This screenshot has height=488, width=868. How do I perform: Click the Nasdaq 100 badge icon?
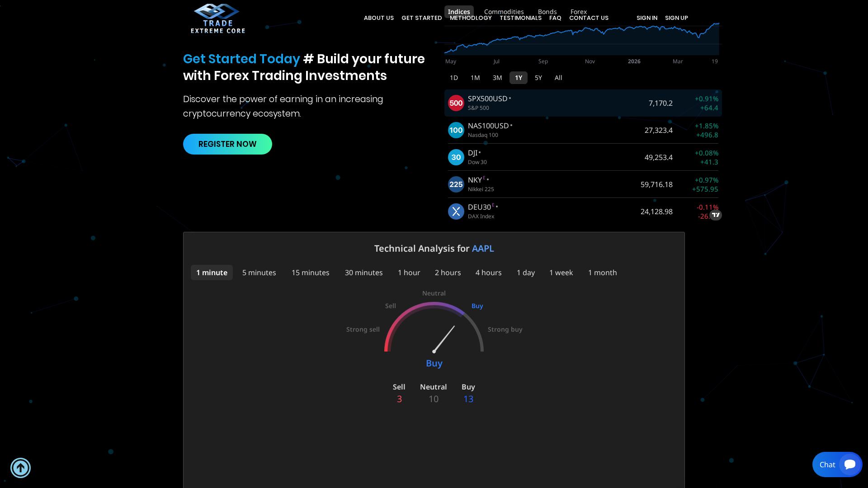point(456,130)
